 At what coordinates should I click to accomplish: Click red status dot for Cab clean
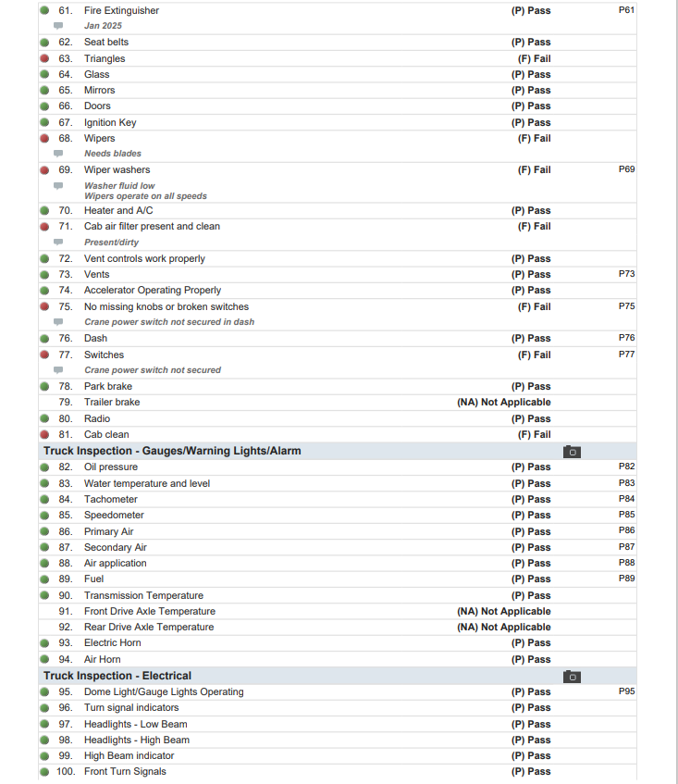tap(44, 435)
